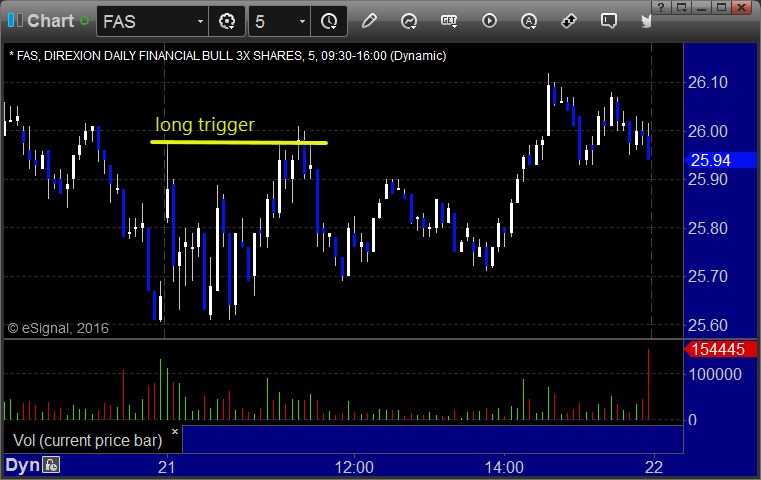Click the help question mark button
This screenshot has height=480, width=761.
[661, 7]
